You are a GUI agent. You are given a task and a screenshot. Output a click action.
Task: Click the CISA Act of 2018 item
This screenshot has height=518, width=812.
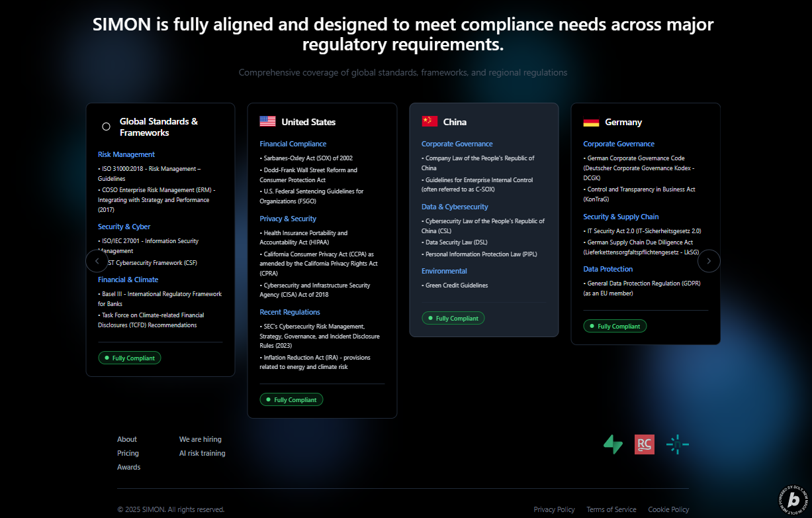coord(315,290)
